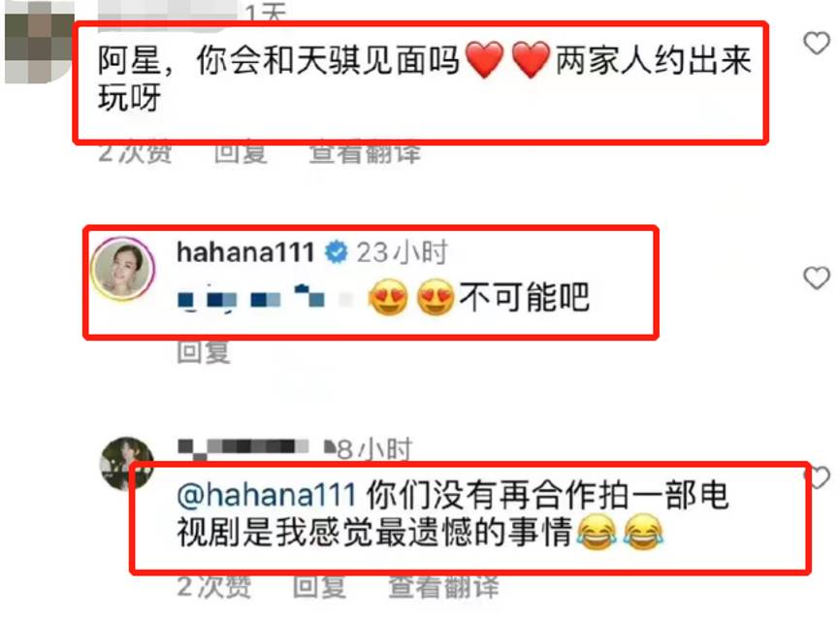Tap the blue verified badge beside hahana111

(337, 252)
